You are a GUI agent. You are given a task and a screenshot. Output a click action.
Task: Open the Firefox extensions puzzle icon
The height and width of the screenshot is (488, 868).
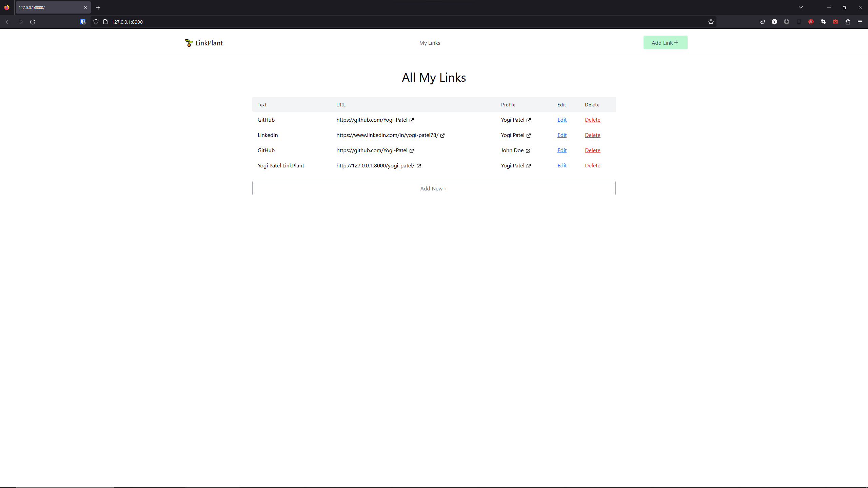coord(848,22)
